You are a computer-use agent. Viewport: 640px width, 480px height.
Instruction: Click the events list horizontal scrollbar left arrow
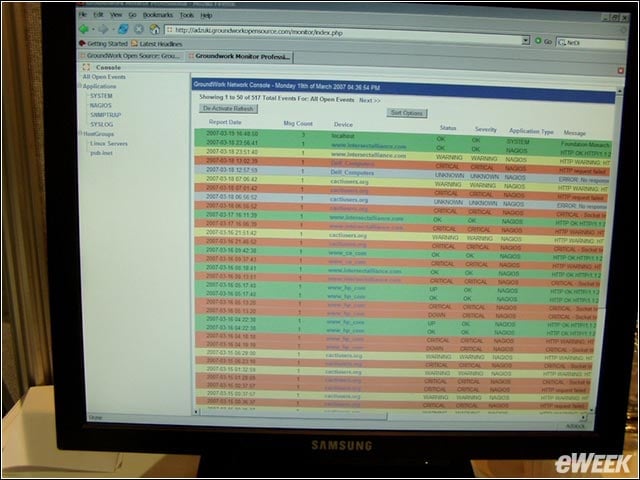pyautogui.click(x=196, y=412)
